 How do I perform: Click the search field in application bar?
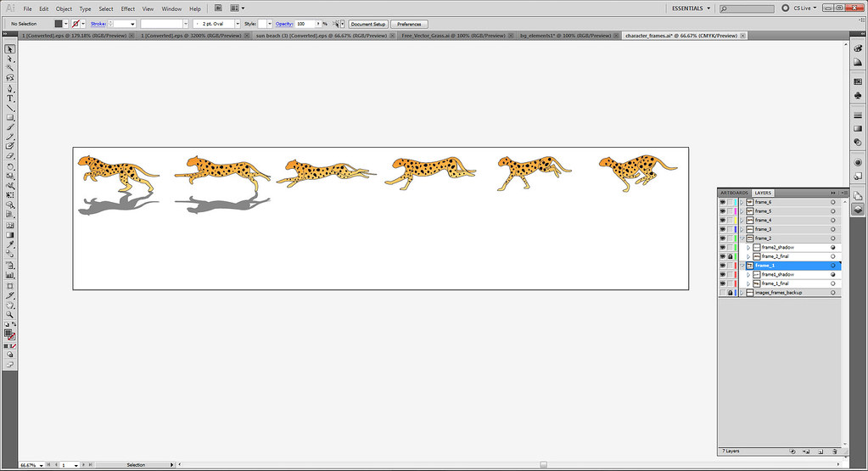point(747,8)
